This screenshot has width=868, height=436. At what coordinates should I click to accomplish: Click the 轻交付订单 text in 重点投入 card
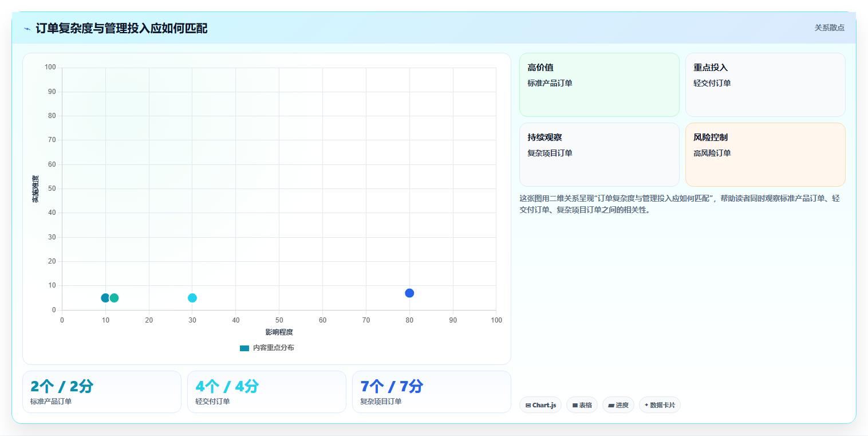712,83
